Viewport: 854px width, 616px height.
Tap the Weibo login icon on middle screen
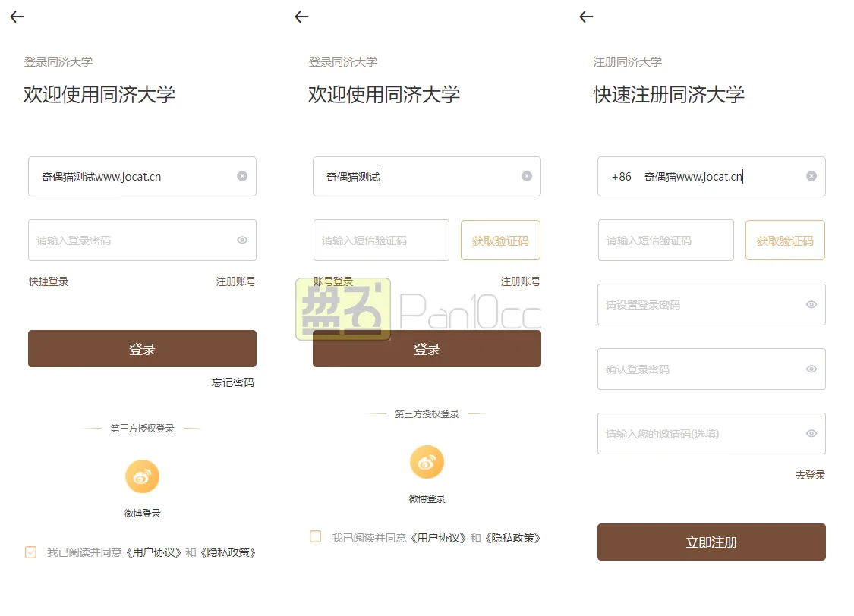pos(427,461)
